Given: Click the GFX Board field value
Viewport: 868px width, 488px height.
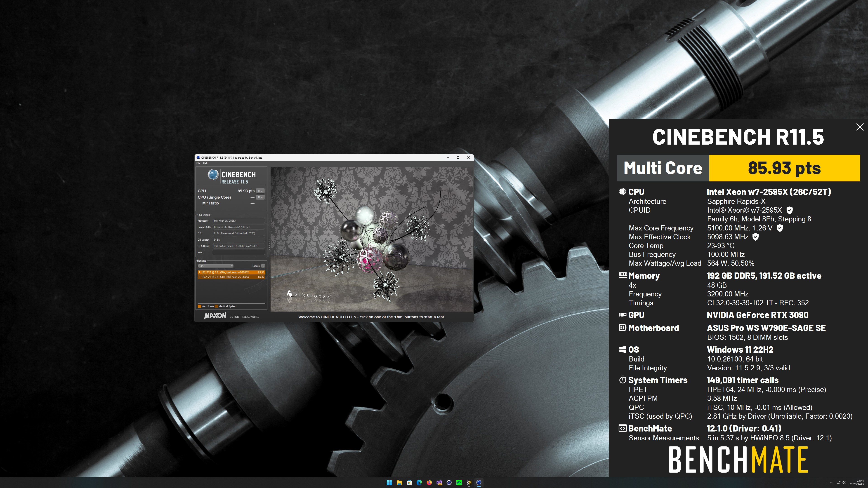Looking at the screenshot, I should (238, 246).
